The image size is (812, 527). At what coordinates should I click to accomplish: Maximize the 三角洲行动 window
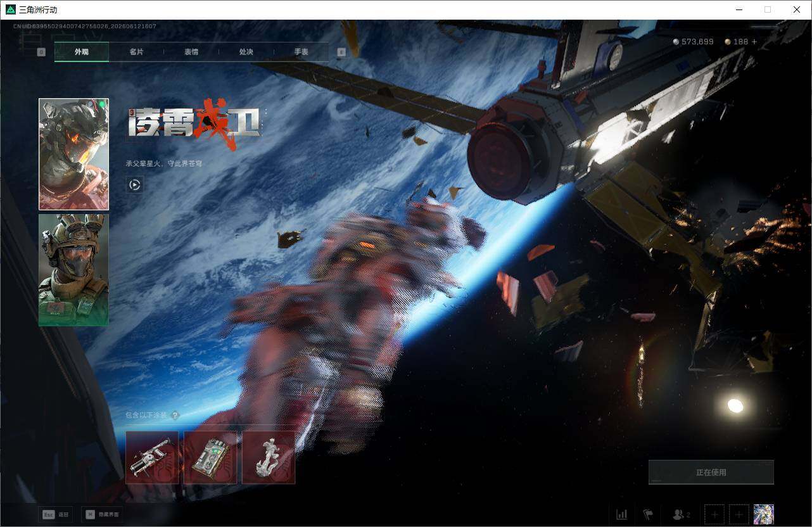click(768, 10)
